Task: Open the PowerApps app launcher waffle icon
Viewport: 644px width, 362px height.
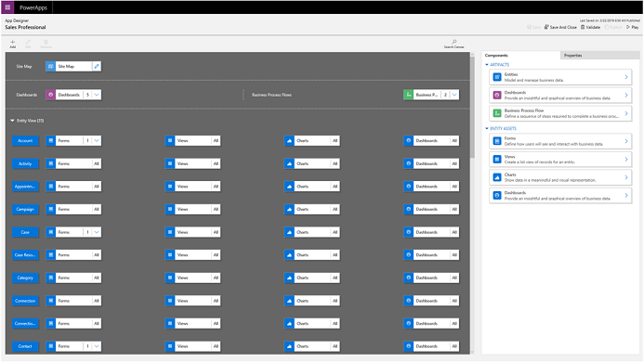Action: click(x=7, y=7)
